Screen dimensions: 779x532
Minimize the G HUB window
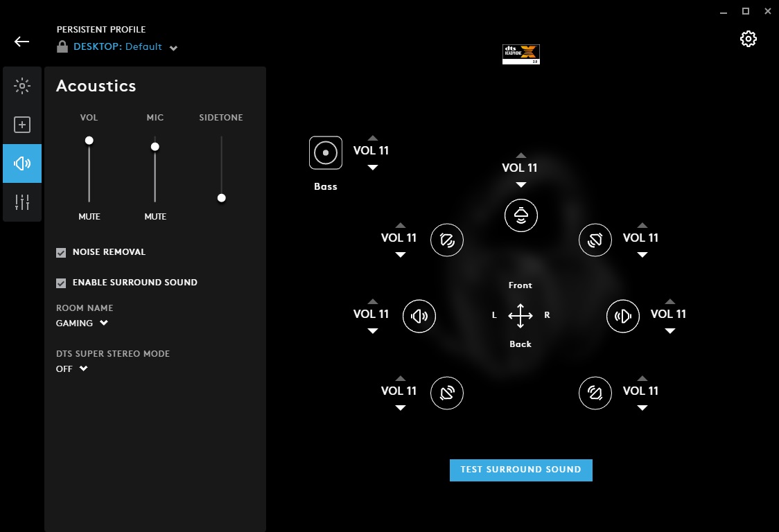[x=724, y=11]
